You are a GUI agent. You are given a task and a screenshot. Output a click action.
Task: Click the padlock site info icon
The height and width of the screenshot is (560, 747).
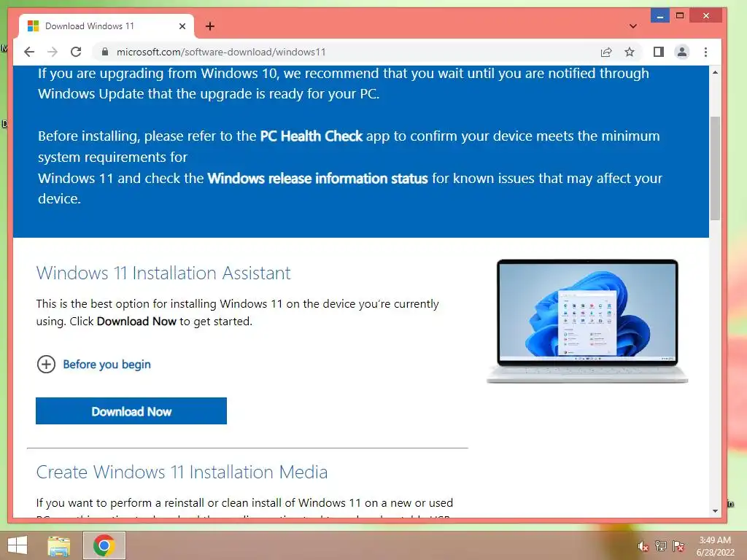tap(105, 52)
